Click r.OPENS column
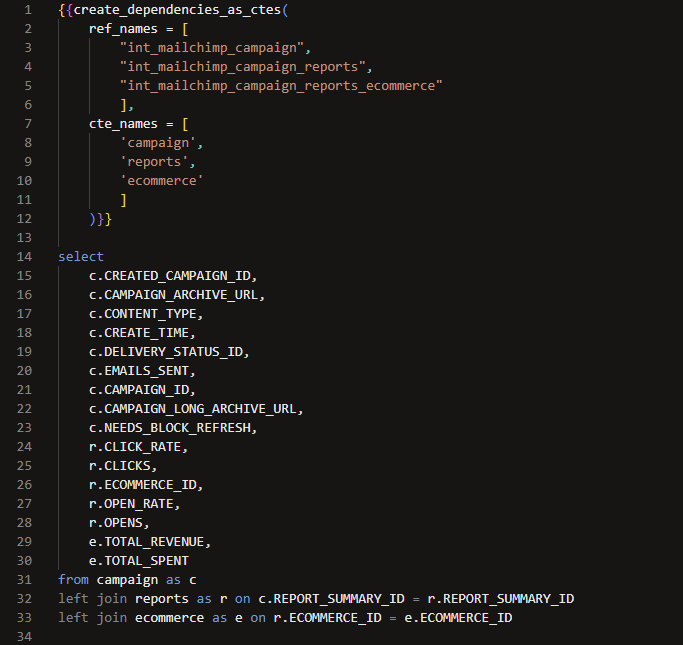 (x=116, y=523)
